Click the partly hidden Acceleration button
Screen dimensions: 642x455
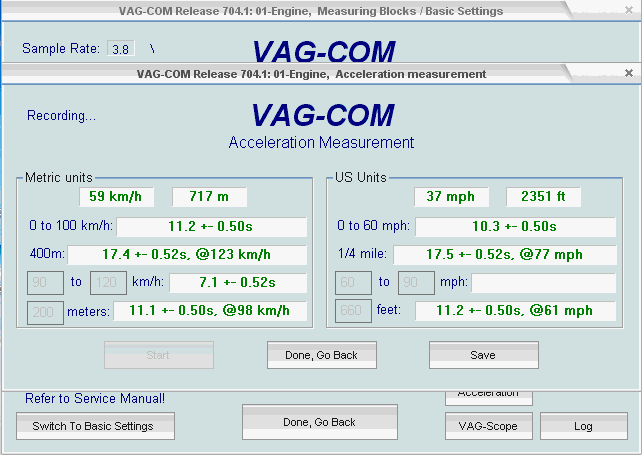(489, 397)
